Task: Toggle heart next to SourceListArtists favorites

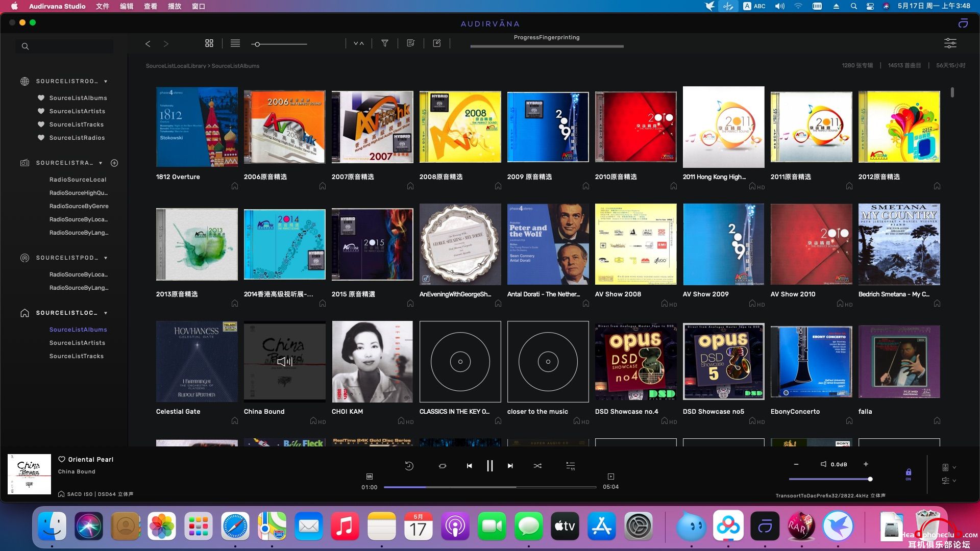Action: coord(41,111)
